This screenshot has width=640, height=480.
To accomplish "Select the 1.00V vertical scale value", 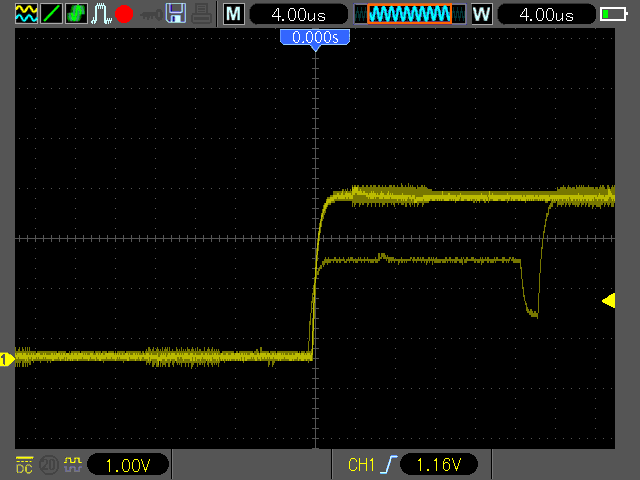I will [x=128, y=465].
